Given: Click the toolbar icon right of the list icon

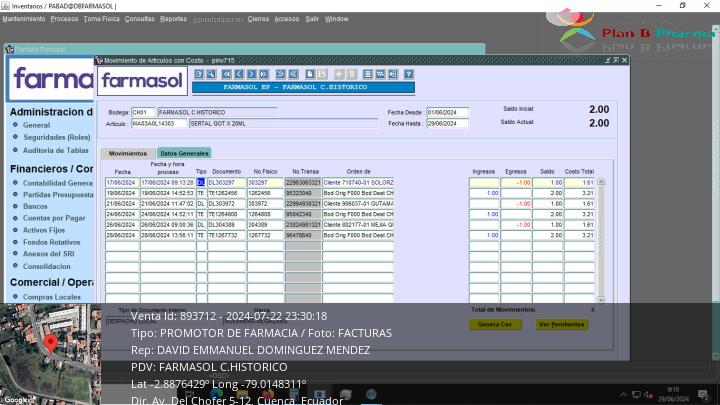Looking at the screenshot, I should click(380, 74).
